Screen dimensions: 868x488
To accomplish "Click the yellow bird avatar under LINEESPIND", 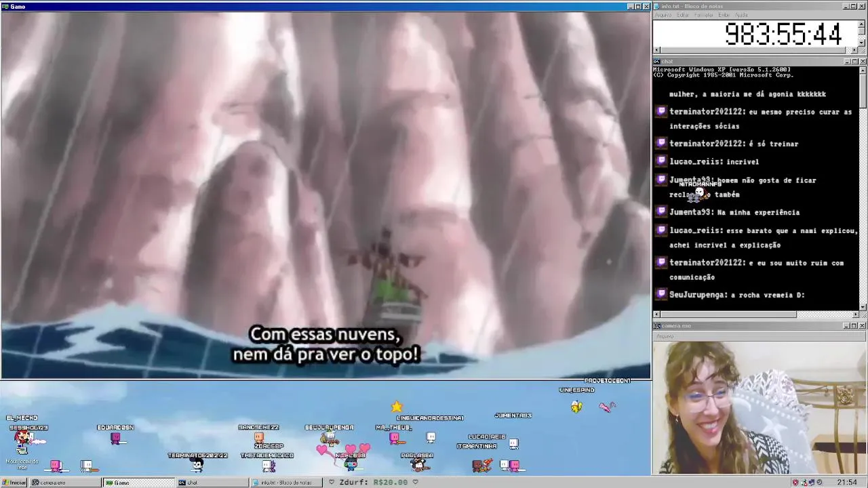I will point(576,406).
